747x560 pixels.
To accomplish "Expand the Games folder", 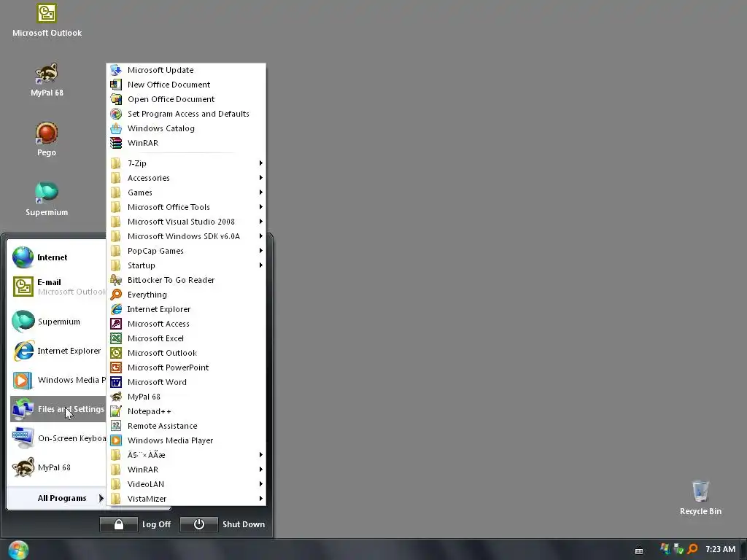I will pos(186,192).
